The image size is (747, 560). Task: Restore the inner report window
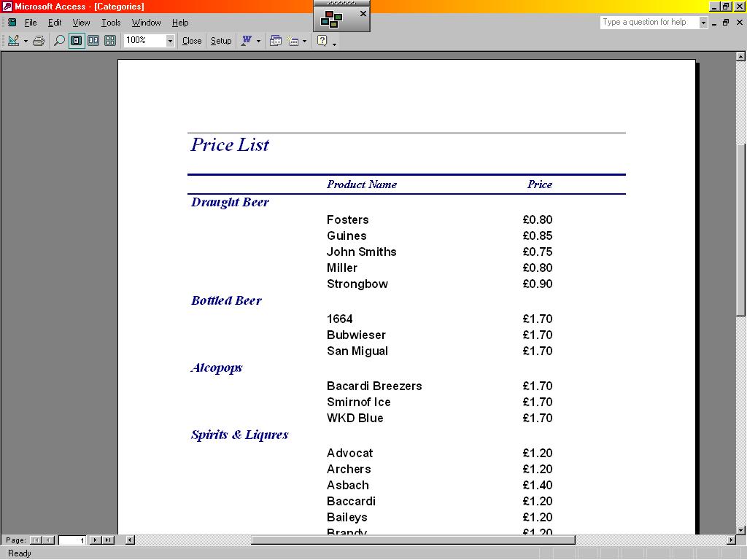[726, 23]
